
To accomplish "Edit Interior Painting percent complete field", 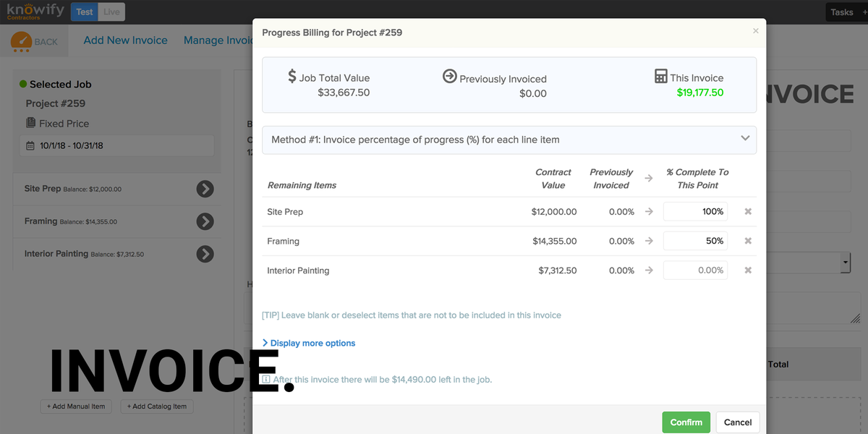I will click(695, 270).
